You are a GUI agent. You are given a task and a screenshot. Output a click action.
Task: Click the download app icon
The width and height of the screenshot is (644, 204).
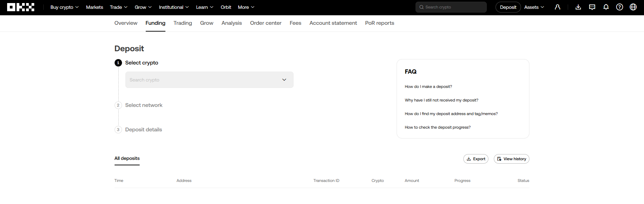click(578, 7)
